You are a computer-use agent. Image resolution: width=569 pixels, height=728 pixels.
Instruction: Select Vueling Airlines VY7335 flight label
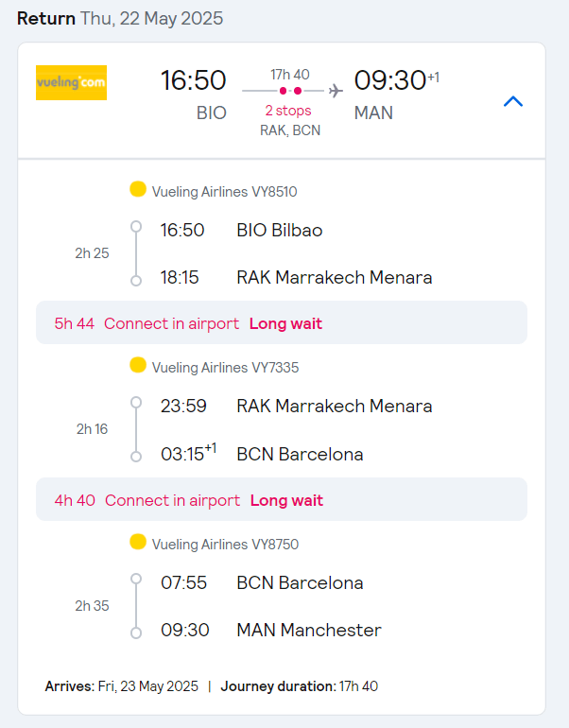[x=226, y=368]
